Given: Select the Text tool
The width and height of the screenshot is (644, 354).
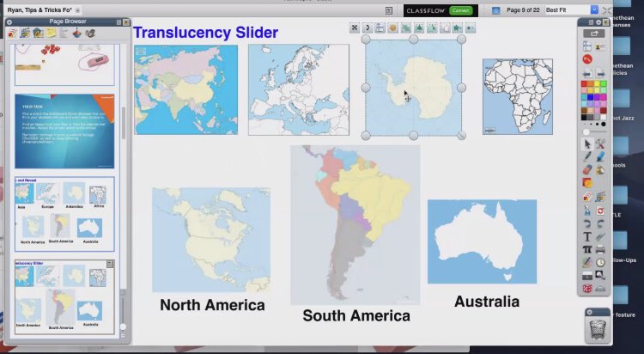Looking at the screenshot, I should [587, 237].
